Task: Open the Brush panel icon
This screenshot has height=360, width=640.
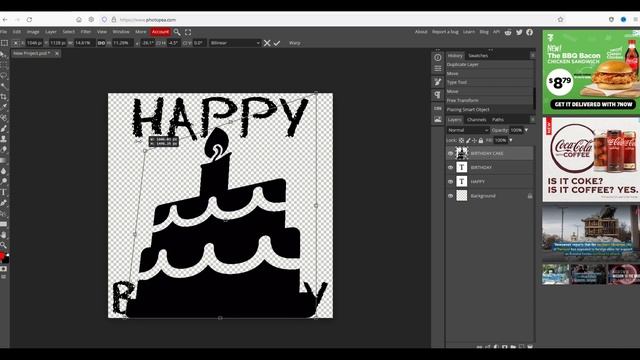Action: tap(438, 82)
